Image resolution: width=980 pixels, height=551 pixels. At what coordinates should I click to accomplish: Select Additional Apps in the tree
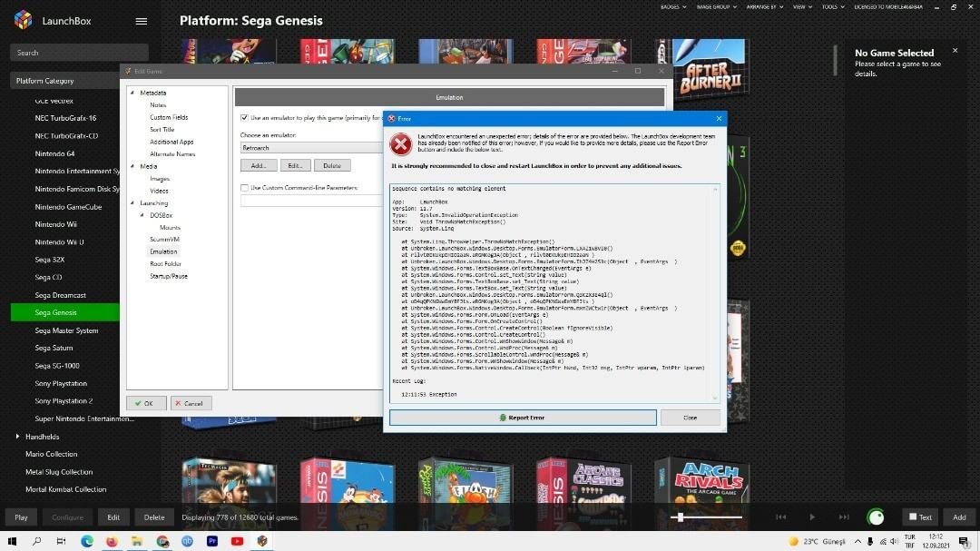(171, 142)
